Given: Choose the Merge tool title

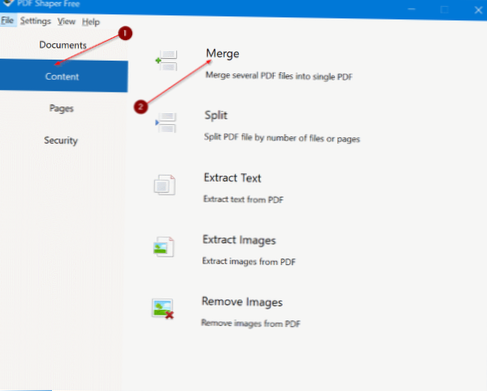Looking at the screenshot, I should pyautogui.click(x=222, y=54).
